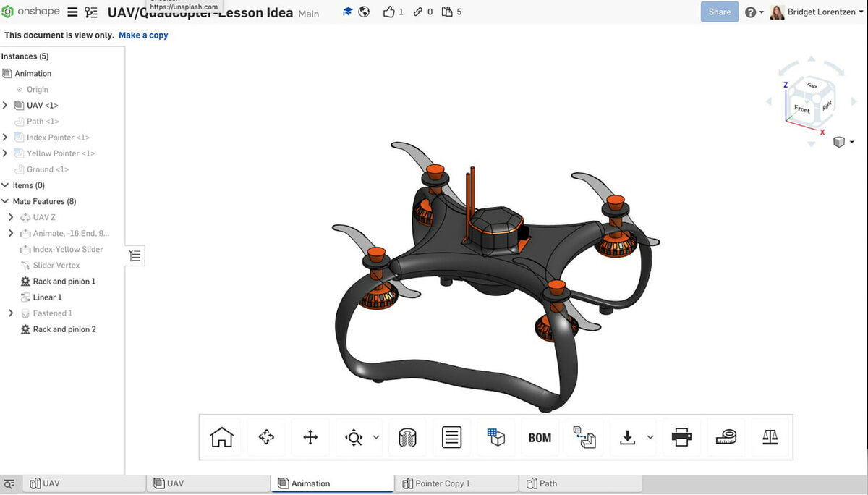This screenshot has height=495, width=868.
Task: Select Path <1> in instances list
Action: click(43, 122)
